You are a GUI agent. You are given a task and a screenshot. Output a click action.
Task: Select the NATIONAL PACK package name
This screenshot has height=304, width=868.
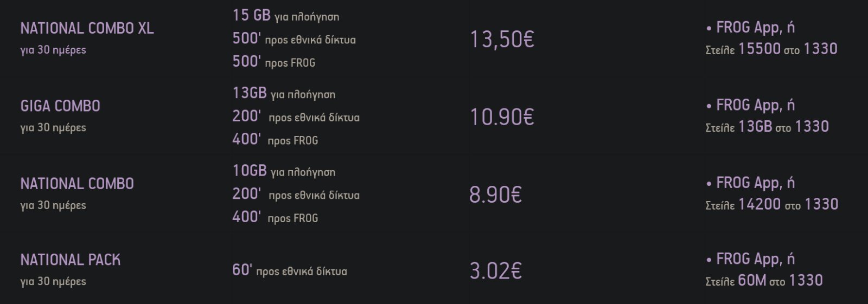[71, 260]
